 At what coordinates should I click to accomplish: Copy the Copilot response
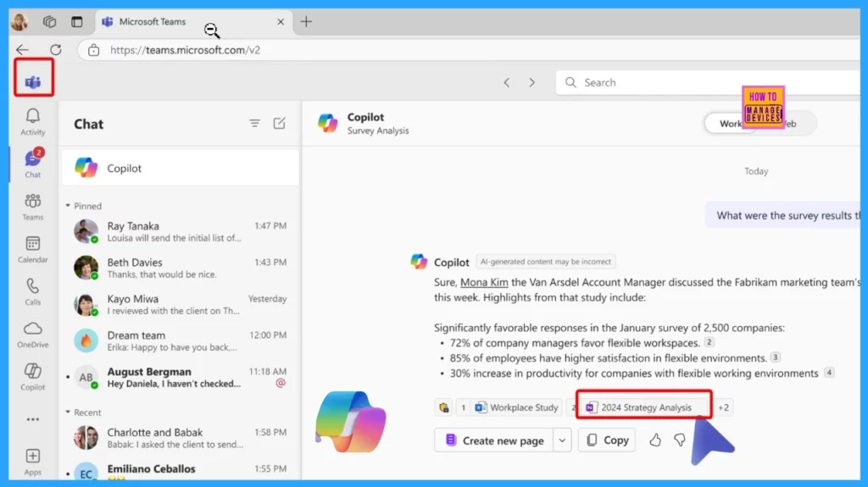(x=607, y=440)
